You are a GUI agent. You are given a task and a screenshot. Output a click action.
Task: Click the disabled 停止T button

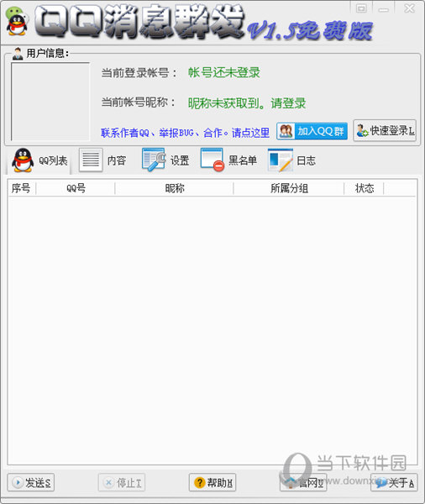(x=122, y=482)
